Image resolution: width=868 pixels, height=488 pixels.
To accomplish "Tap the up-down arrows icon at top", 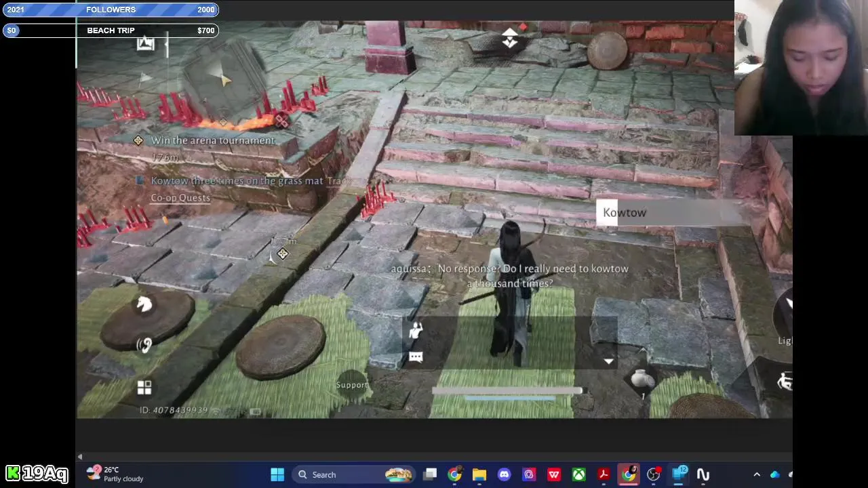I will point(510,38).
